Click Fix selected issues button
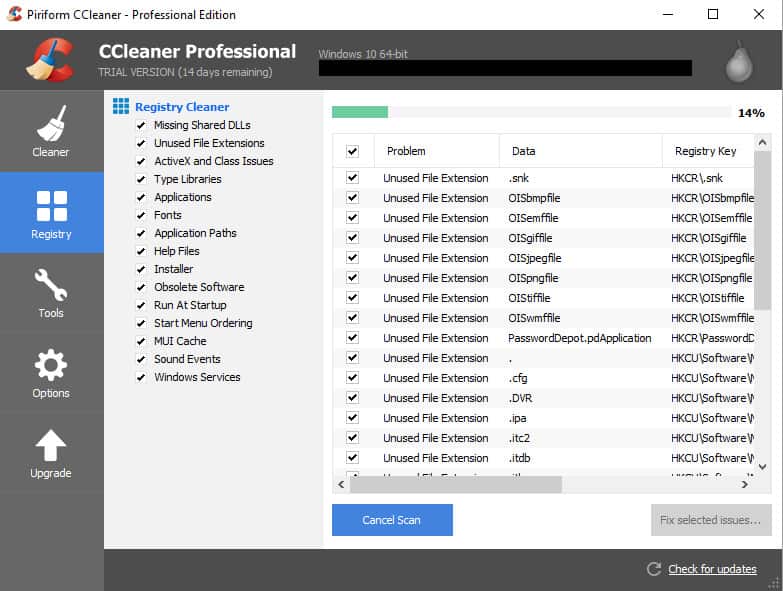The image size is (783, 591). (x=711, y=520)
